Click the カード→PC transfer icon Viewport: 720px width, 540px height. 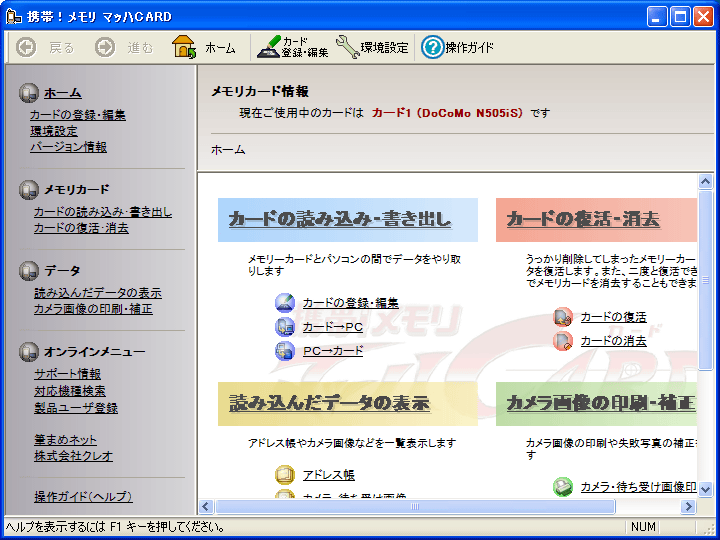(x=285, y=327)
